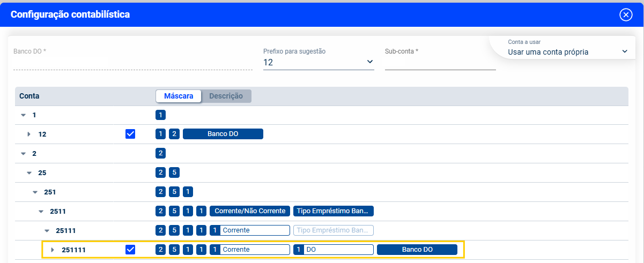The height and width of the screenshot is (263, 644).
Task: Expand account 12 tree node
Action: tap(29, 134)
